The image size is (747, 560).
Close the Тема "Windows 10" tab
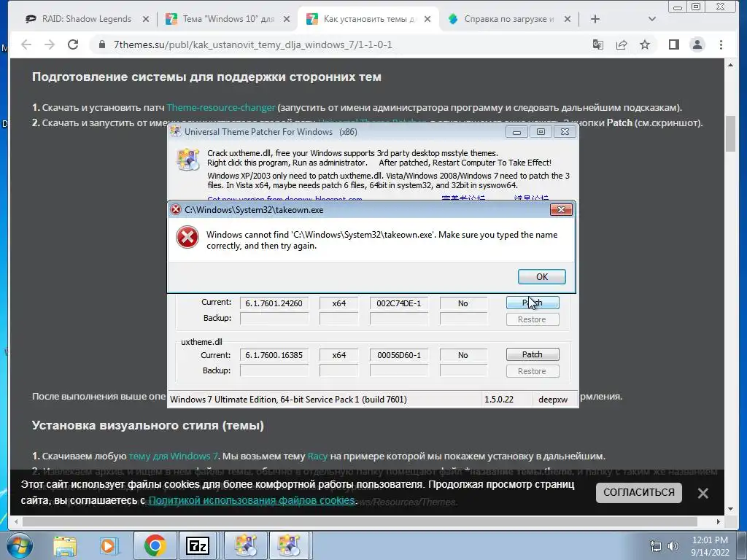click(x=286, y=19)
